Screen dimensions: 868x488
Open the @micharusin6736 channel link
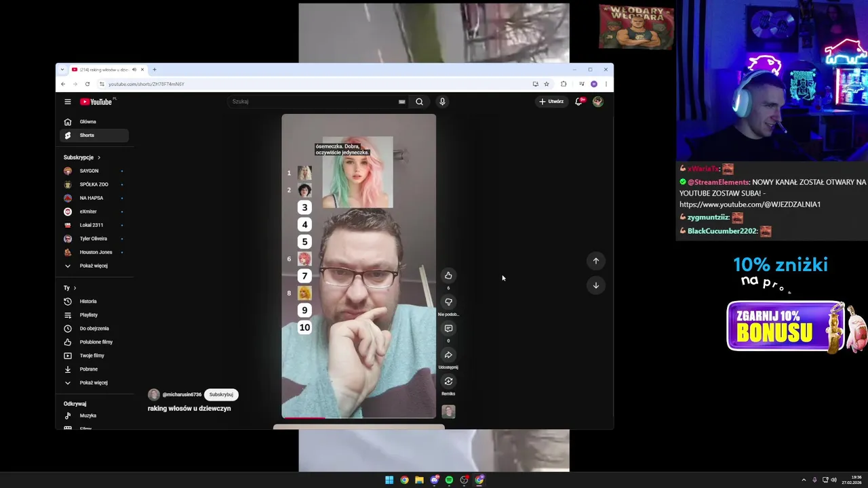(182, 394)
